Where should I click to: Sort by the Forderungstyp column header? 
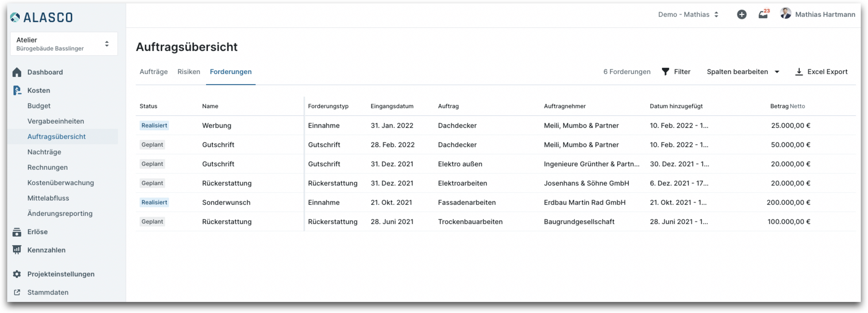[x=328, y=106]
